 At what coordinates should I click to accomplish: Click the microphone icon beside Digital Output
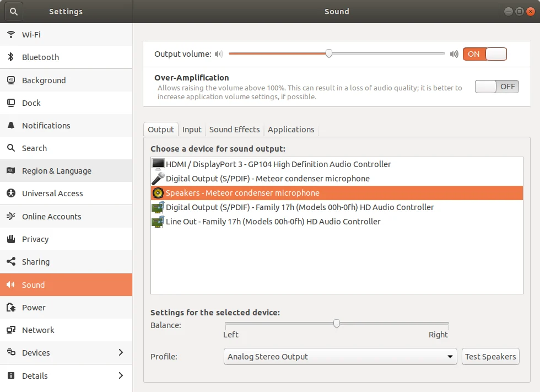[156, 179]
